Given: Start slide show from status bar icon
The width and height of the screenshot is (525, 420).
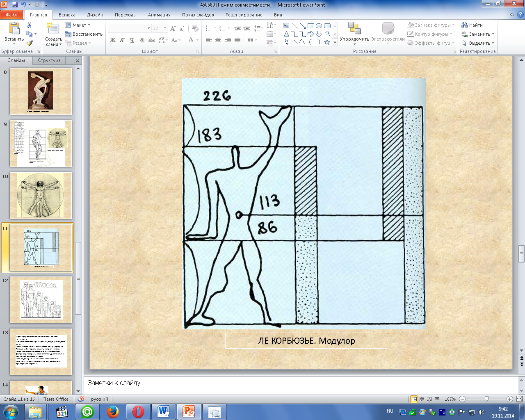Looking at the screenshot, I should [x=437, y=399].
